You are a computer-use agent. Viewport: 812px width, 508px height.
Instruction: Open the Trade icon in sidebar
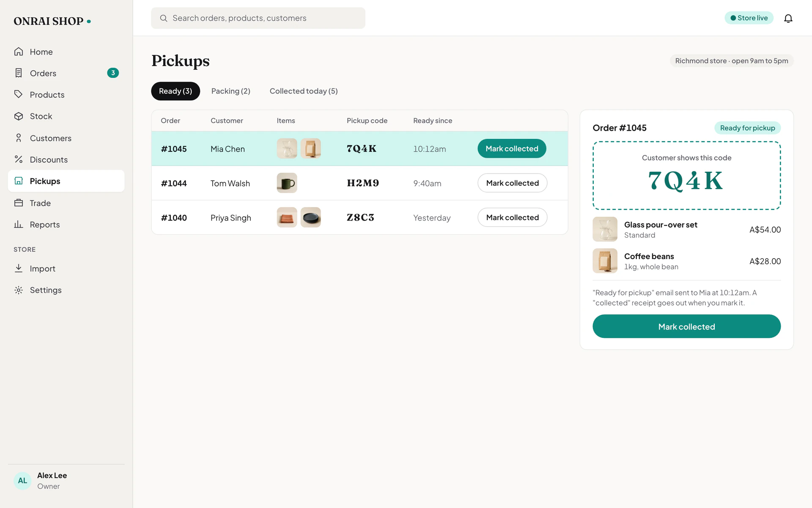click(19, 203)
